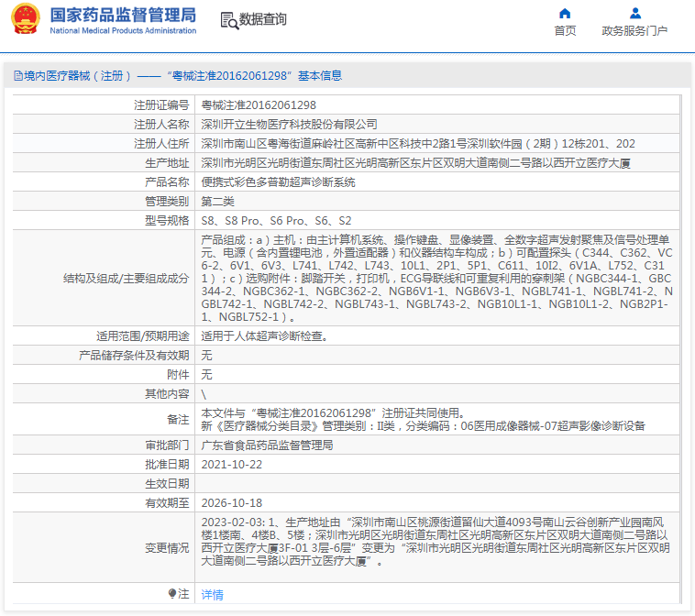
Task: Click the national emblem logo
Action: point(26,19)
